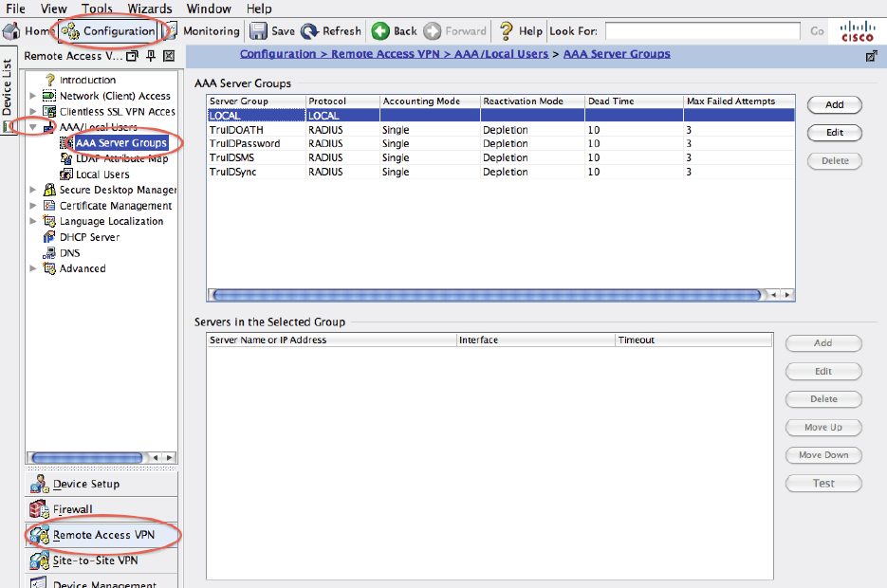Click Add button for AAA Server Groups
Viewport: 887px width, 588px height.
834,105
